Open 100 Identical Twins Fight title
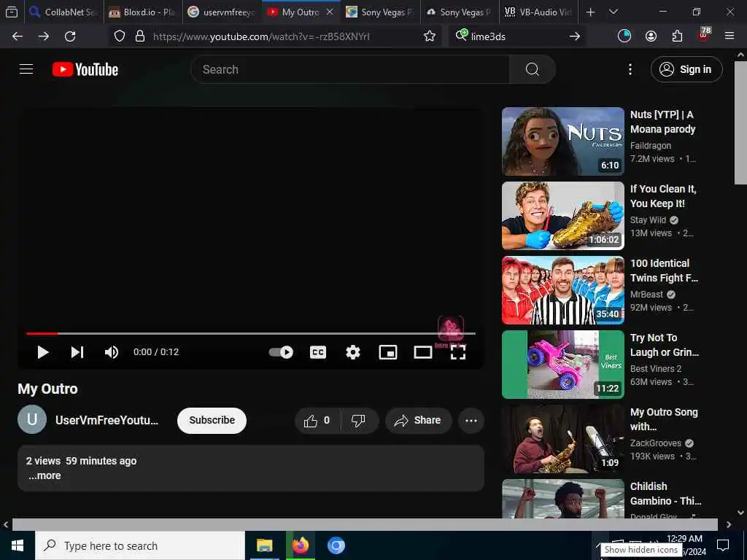 click(664, 271)
